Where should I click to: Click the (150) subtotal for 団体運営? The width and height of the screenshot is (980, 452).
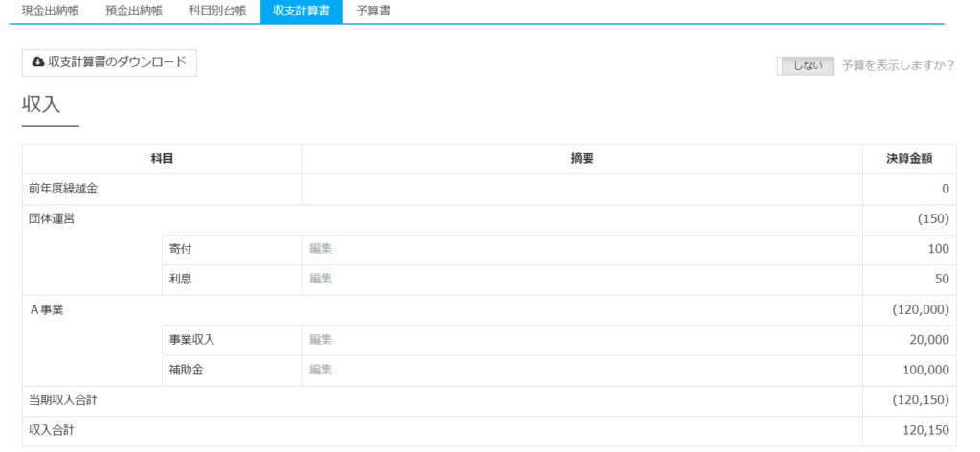[x=934, y=218]
